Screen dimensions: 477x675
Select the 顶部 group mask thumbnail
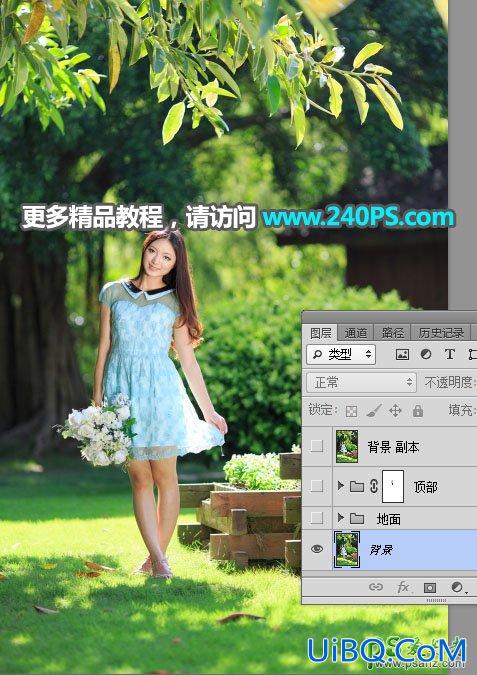[393, 486]
